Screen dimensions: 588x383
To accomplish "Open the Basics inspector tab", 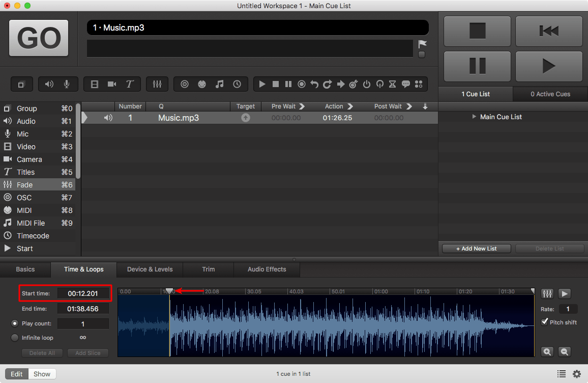I will point(25,269).
